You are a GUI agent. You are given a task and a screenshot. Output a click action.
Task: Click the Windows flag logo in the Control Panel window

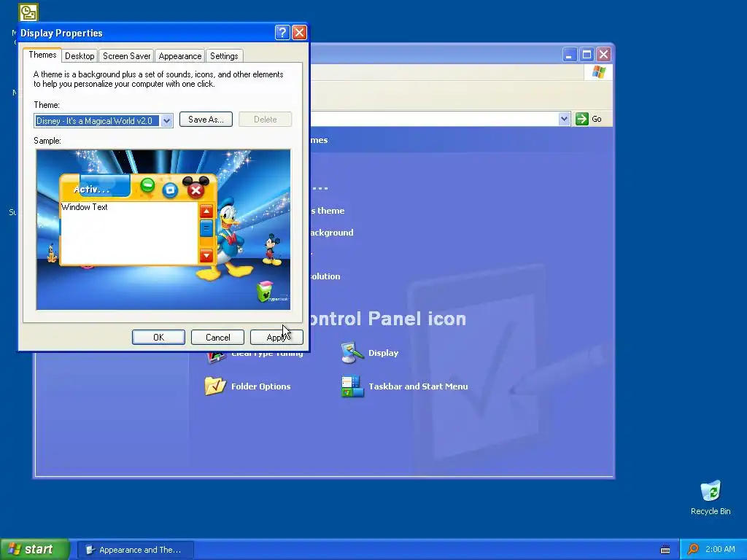pyautogui.click(x=598, y=72)
